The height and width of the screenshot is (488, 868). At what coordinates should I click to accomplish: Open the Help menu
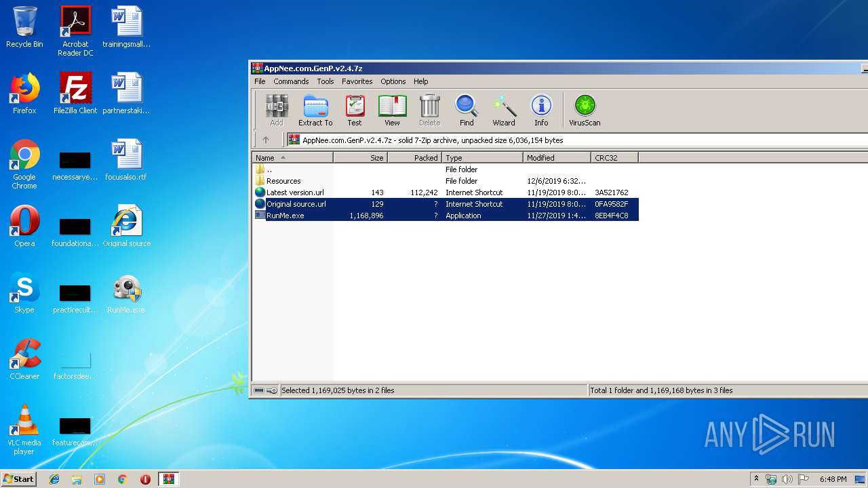click(421, 81)
